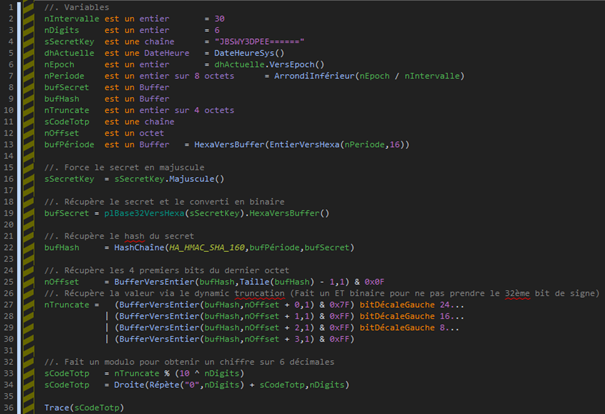Click the '//. Variables' comment
Image resolution: width=605 pixels, height=414 pixels.
click(x=76, y=7)
